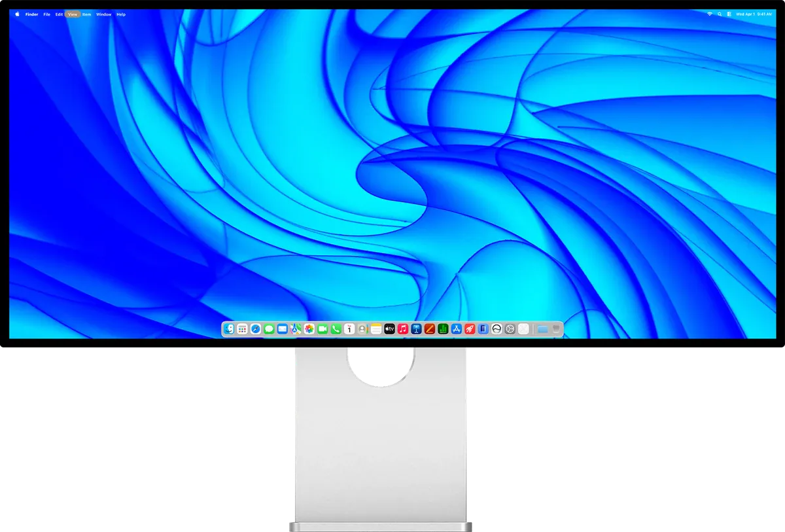Open Launchpad in the dock
785x532 pixels.
tap(242, 329)
